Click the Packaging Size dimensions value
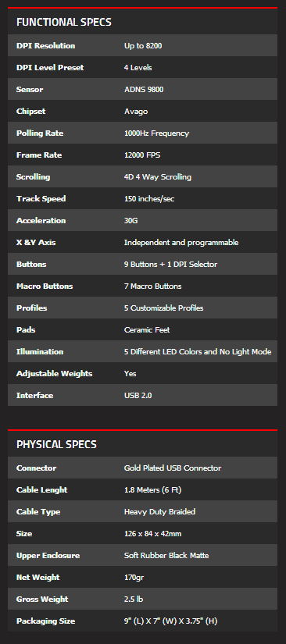This screenshot has width=286, height=644. click(170, 621)
